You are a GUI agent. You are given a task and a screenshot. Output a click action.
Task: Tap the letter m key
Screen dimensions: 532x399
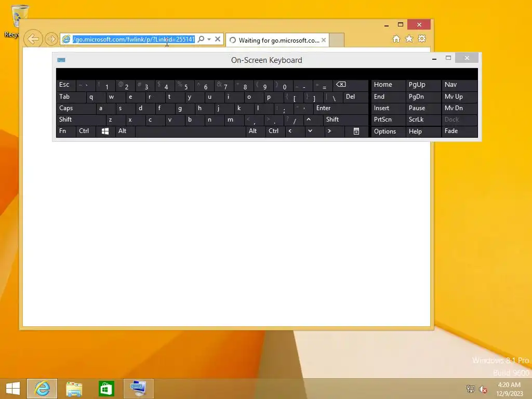[x=234, y=119]
